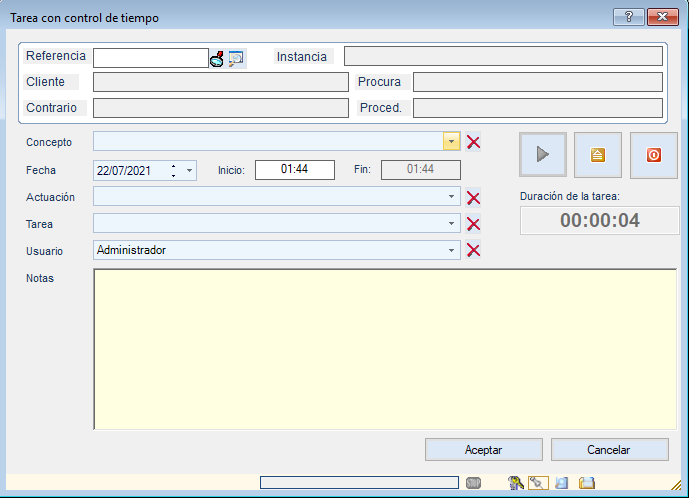The image size is (689, 498).
Task: Click the red stop timer button
Action: (654, 155)
